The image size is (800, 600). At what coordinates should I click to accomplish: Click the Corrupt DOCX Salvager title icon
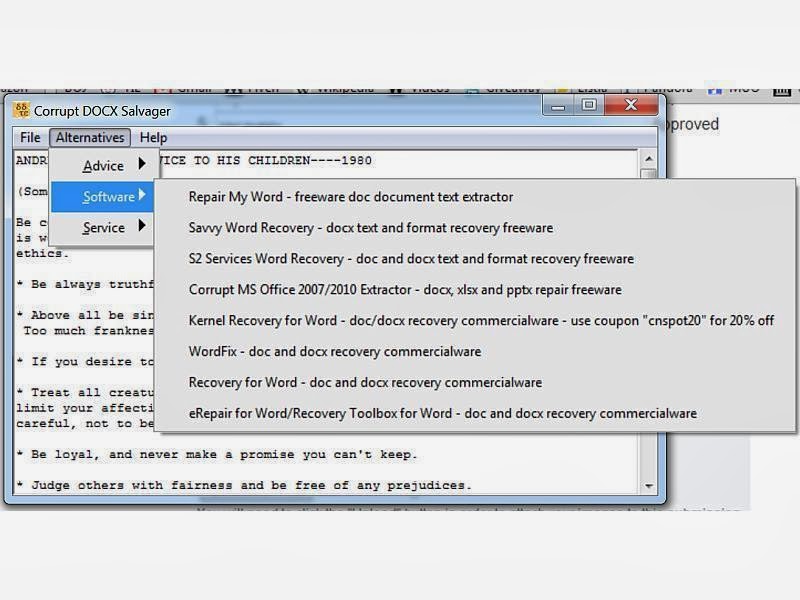(x=21, y=110)
